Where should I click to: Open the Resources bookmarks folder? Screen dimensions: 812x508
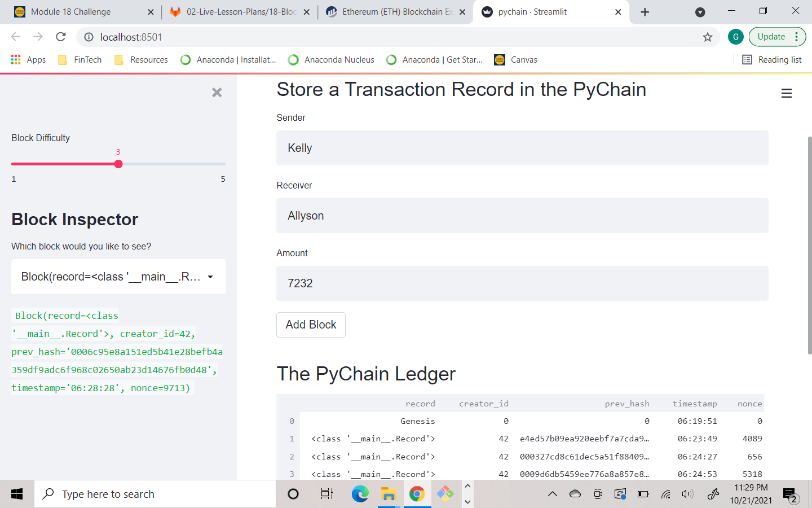(141, 60)
